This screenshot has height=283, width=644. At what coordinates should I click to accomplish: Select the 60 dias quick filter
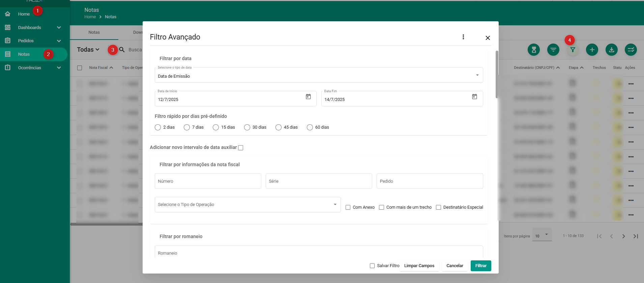click(310, 127)
